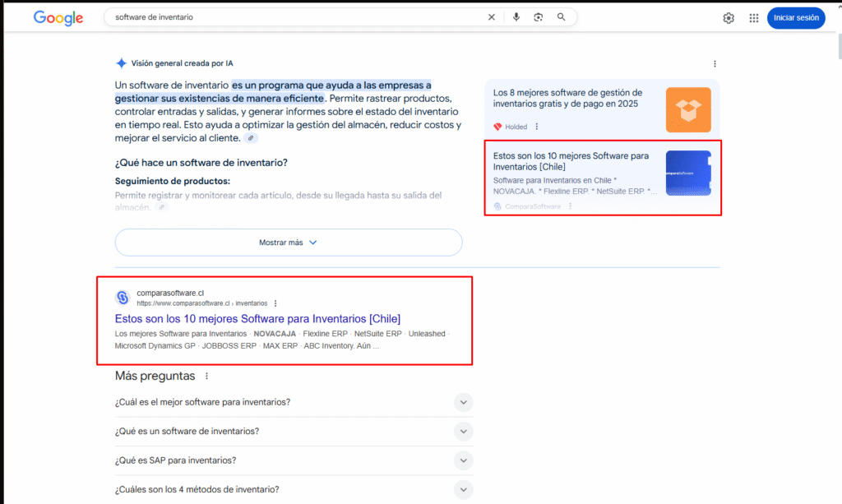Open three-dot menu next to ComparaSoftware source
Screen dimensions: 842x504
(x=571, y=206)
